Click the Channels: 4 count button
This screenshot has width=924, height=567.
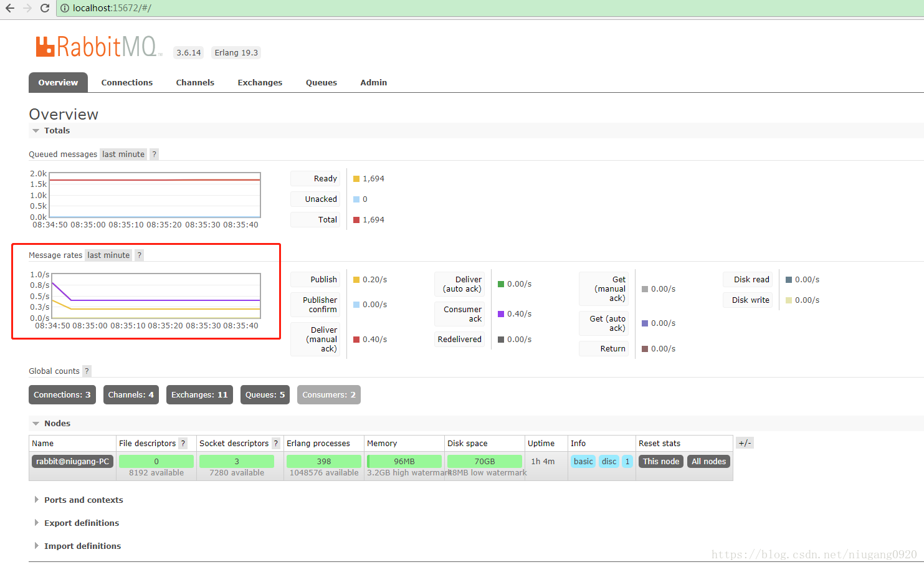coord(131,395)
